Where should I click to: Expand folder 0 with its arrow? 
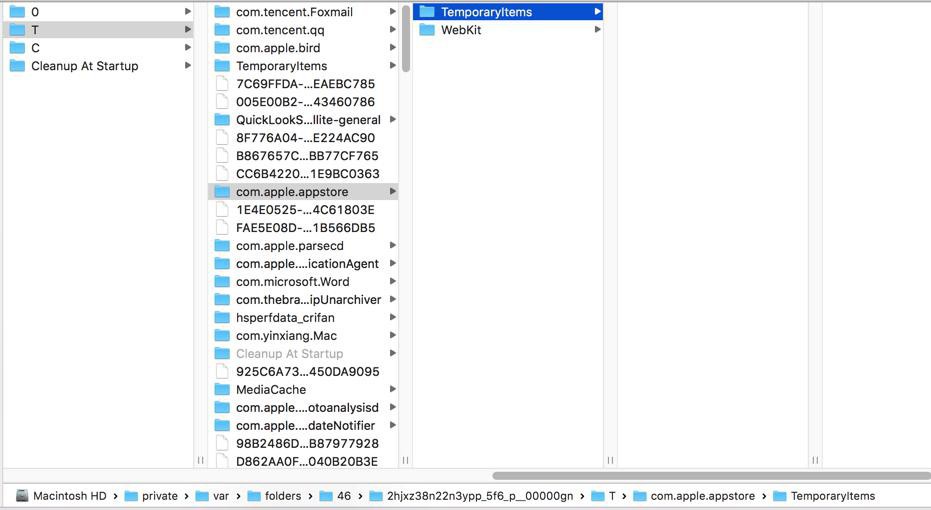click(188, 12)
